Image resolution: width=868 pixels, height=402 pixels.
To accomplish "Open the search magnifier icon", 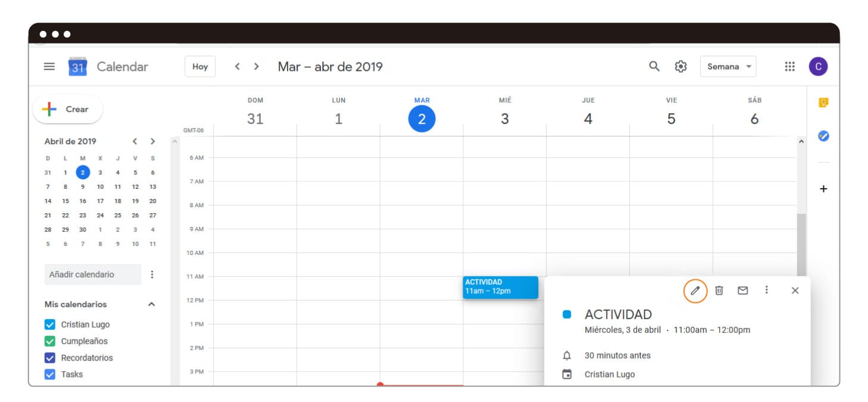I will 654,67.
